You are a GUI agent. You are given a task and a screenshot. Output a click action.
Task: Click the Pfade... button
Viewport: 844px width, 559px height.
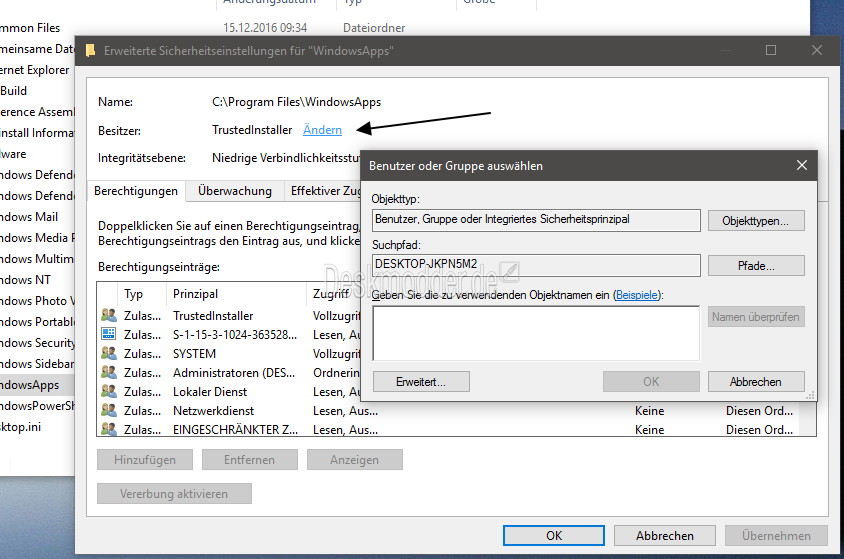756,266
